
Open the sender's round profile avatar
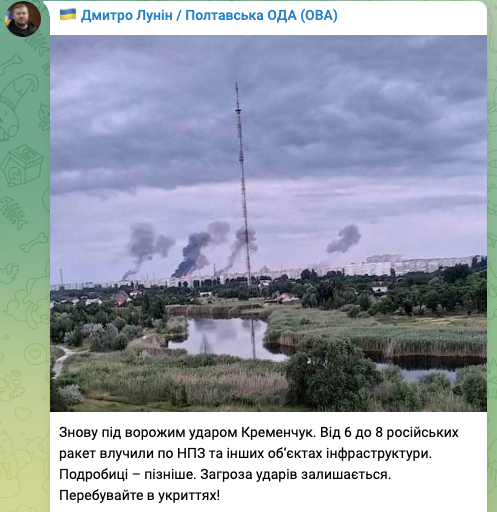23,19
